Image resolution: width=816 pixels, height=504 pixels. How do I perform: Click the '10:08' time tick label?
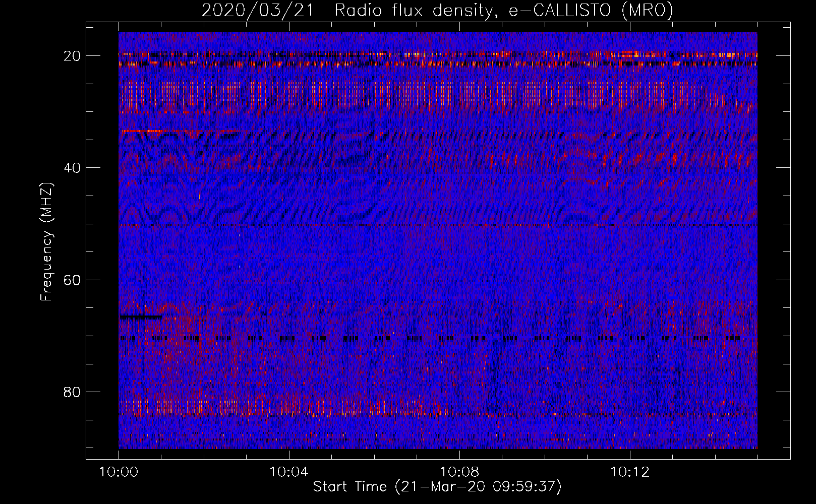tap(459, 472)
